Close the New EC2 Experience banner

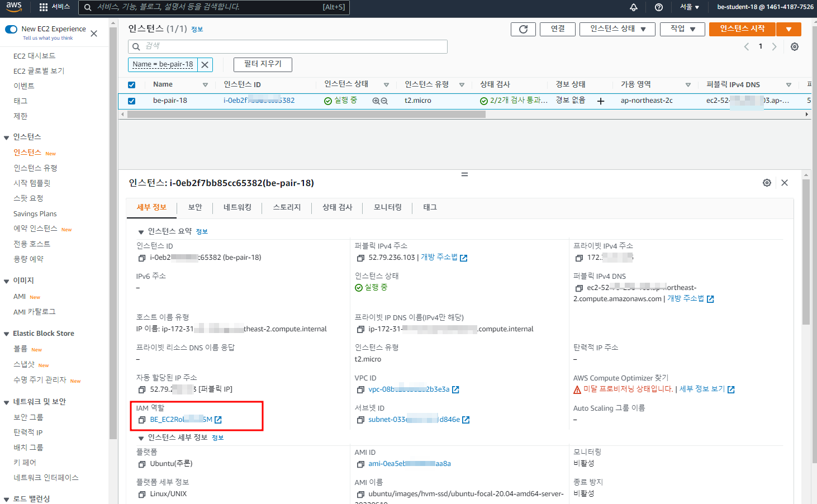pyautogui.click(x=94, y=34)
